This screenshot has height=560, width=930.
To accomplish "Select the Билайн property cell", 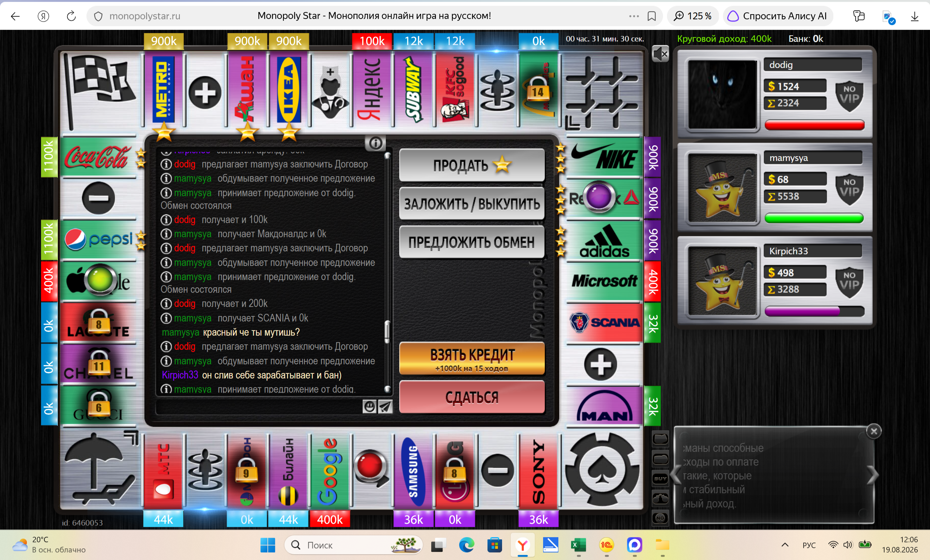I will click(288, 471).
